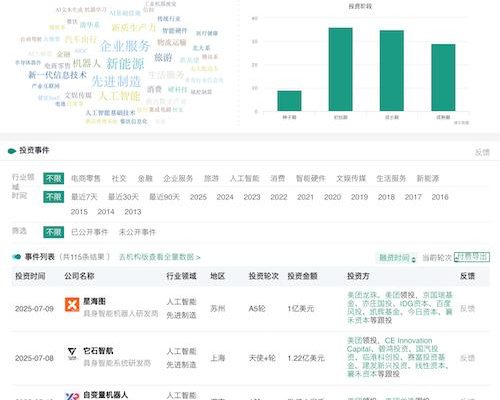The height and width of the screenshot is (400, 500).
Task: Select 不限 in the 时间 filter row
Action: point(54,197)
